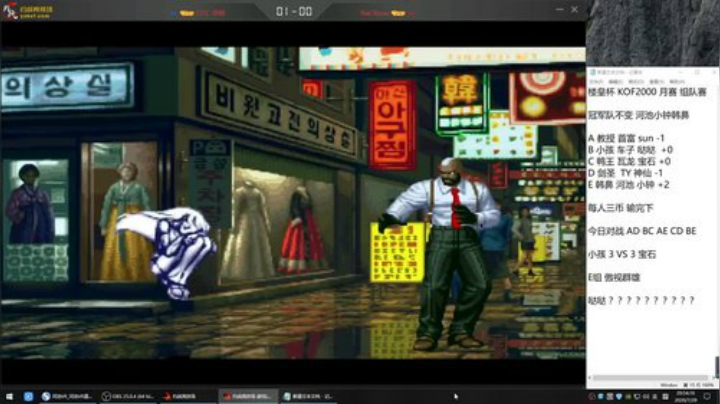Minimize the Notepad window

(x=680, y=73)
